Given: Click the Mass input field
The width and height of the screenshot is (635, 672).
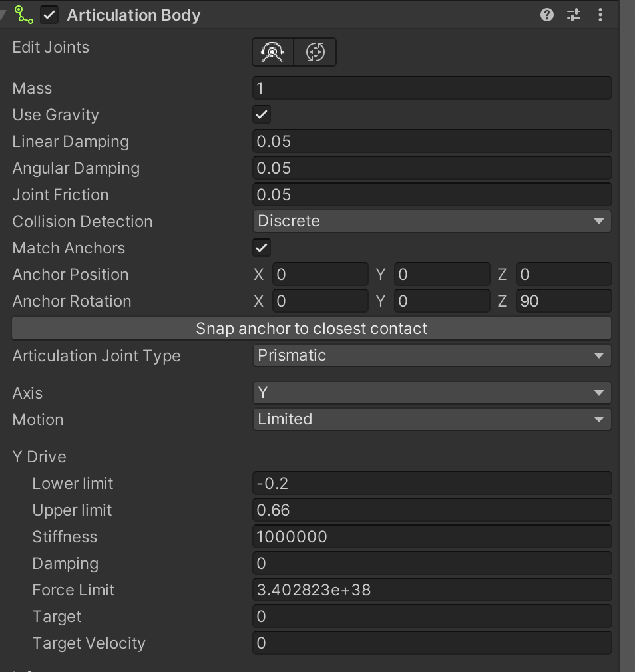Looking at the screenshot, I should click(x=431, y=88).
